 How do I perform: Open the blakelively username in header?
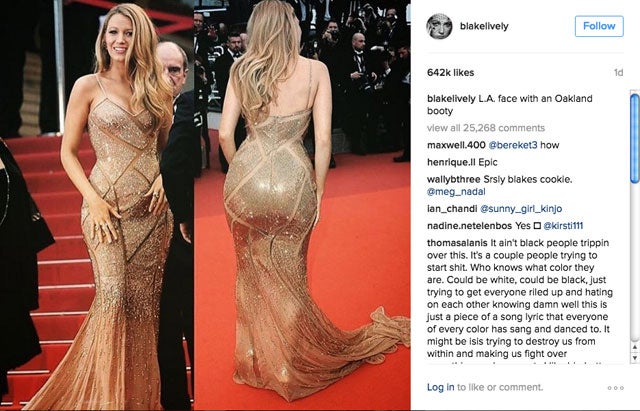484,26
